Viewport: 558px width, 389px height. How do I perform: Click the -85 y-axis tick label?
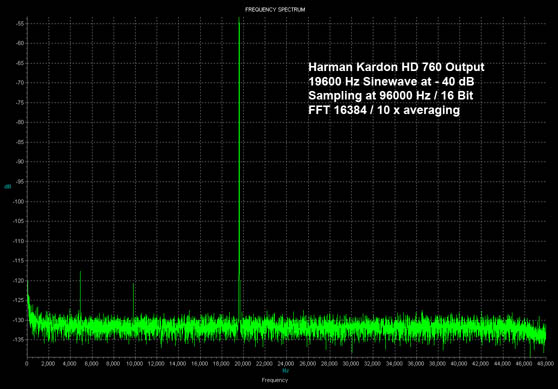[x=20, y=142]
